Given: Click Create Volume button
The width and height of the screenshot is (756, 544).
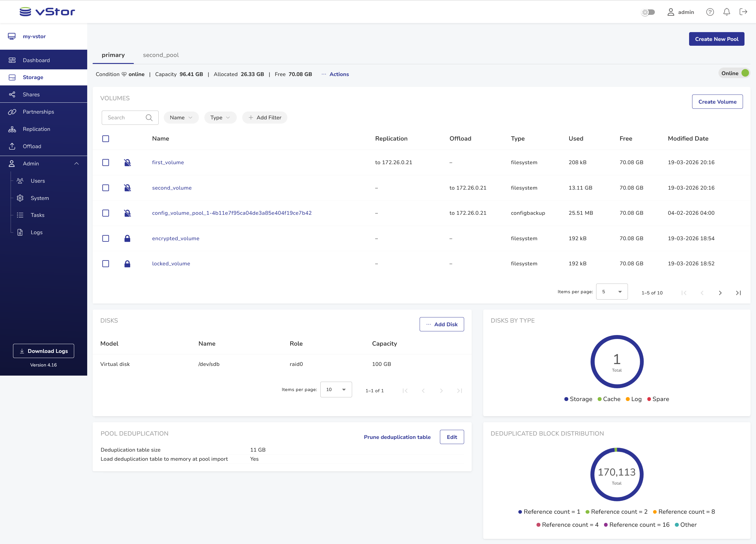Looking at the screenshot, I should pyautogui.click(x=717, y=102).
